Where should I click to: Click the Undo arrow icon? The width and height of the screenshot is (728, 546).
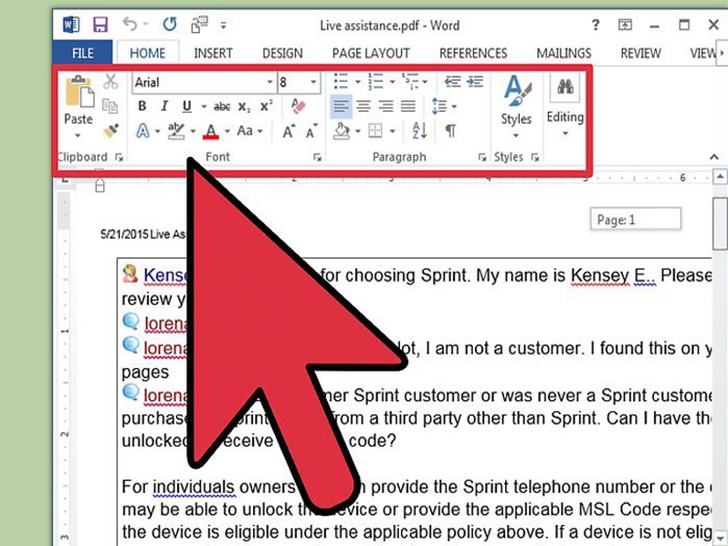point(130,24)
